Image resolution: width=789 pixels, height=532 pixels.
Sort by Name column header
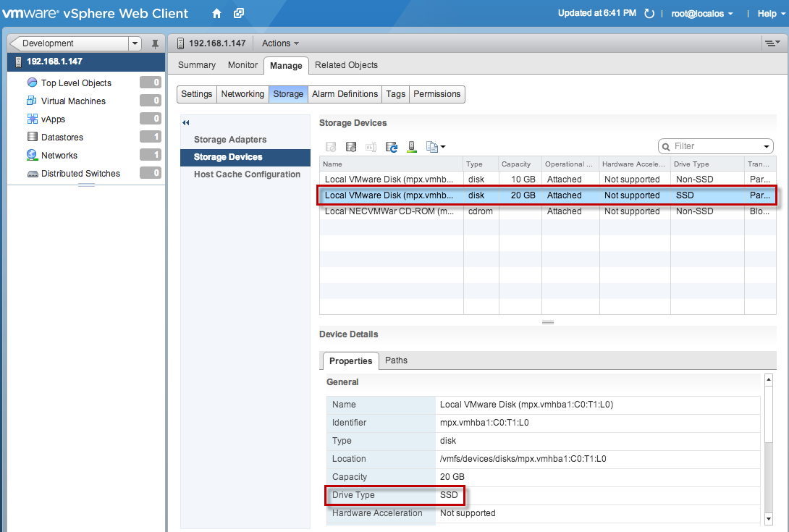[391, 164]
